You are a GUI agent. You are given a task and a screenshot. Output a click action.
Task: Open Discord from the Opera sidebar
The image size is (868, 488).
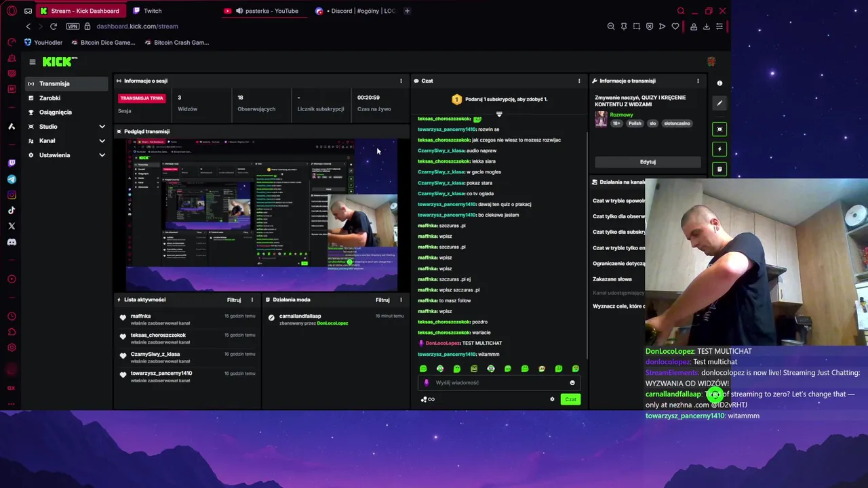click(x=12, y=242)
